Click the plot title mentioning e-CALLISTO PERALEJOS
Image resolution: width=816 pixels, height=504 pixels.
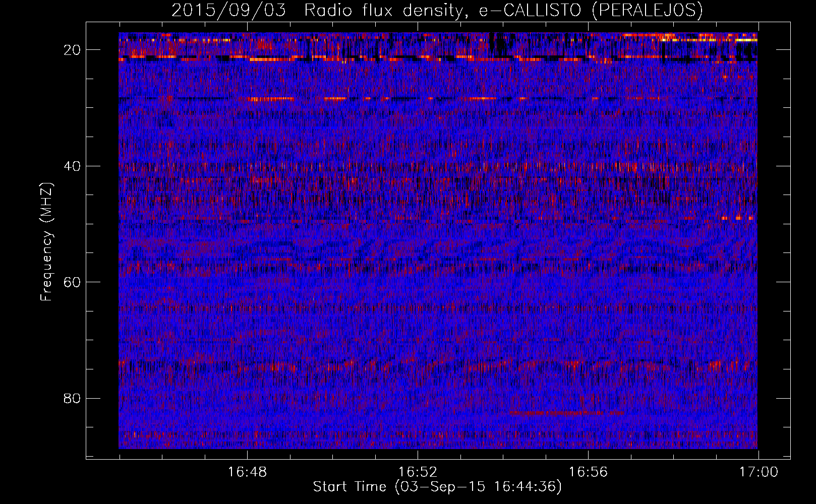[x=437, y=11]
